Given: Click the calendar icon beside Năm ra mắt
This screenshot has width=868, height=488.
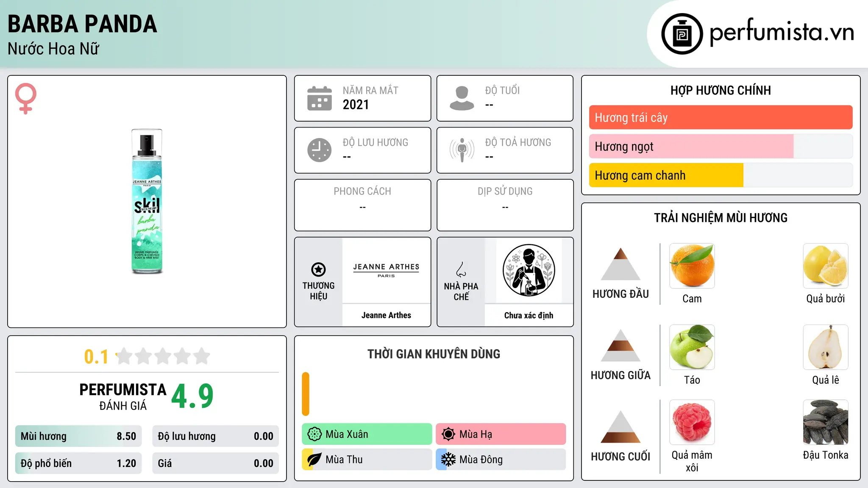Looking at the screenshot, I should click(319, 98).
